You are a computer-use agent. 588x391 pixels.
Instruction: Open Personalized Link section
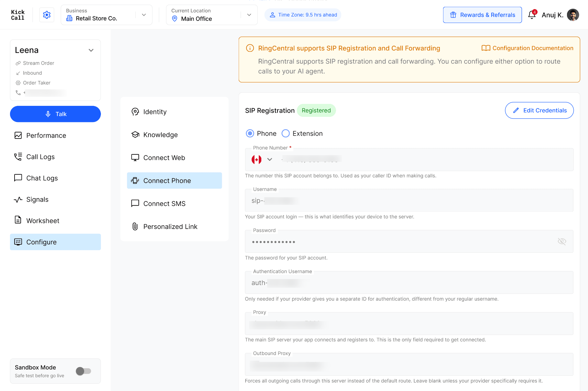coord(174,227)
